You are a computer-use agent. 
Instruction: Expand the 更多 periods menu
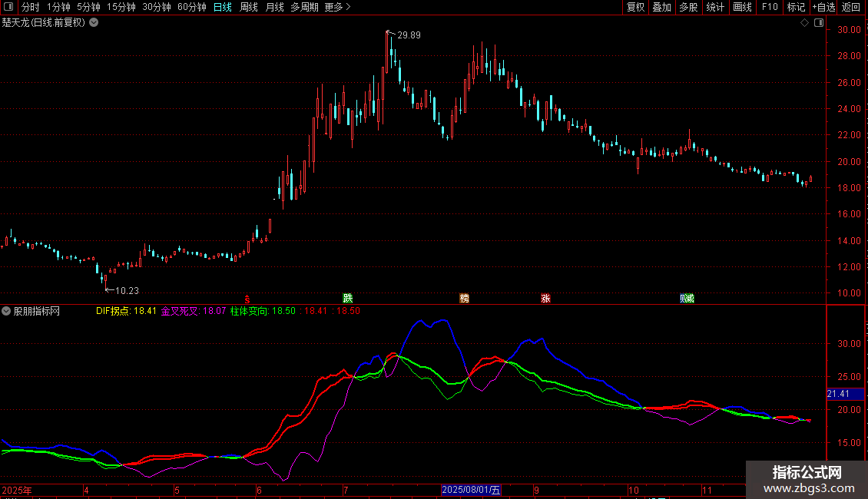tap(336, 7)
